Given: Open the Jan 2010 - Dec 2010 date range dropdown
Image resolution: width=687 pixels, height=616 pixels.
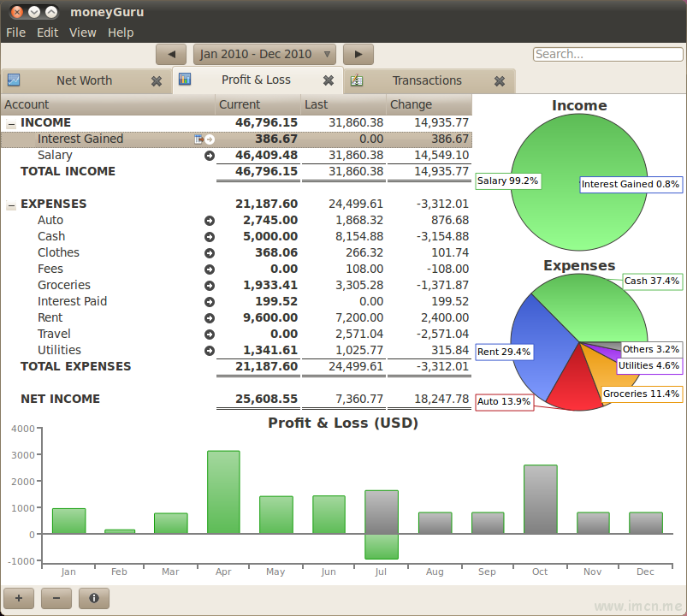Looking at the screenshot, I should (x=264, y=54).
